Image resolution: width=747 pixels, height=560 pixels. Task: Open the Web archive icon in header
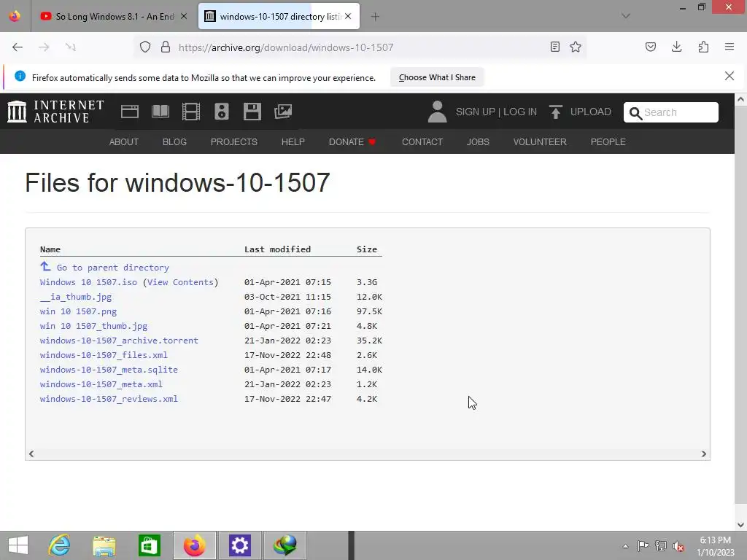pos(130,112)
